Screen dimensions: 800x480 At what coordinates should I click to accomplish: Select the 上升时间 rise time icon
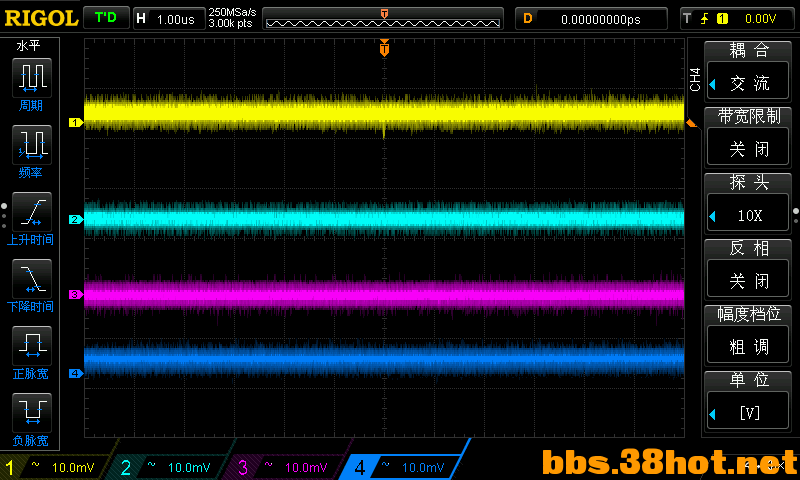32,212
